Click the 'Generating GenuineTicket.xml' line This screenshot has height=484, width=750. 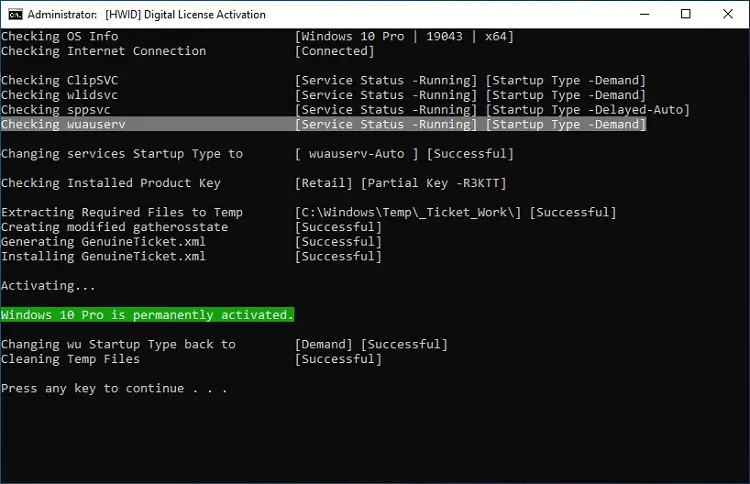tap(103, 242)
